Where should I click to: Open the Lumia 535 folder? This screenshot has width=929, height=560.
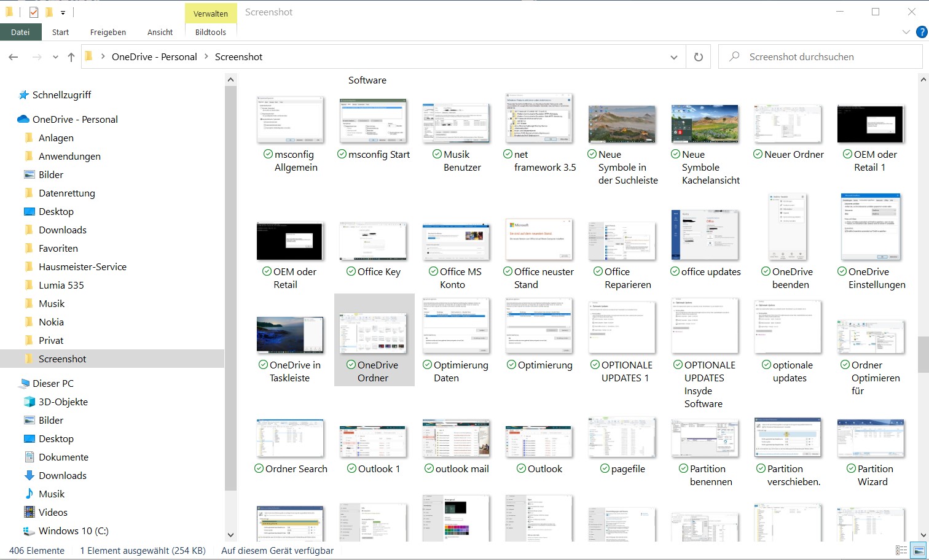[x=54, y=285]
